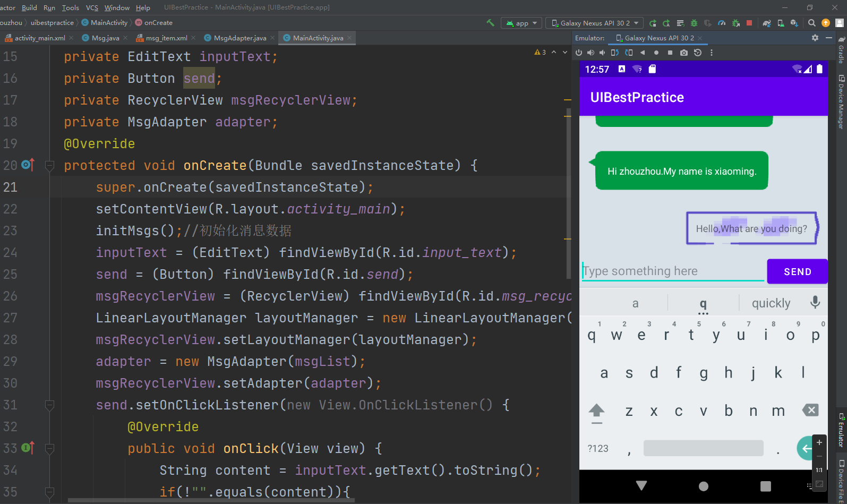Tap the phone navigation back triangle
This screenshot has height=504, width=847.
point(641,485)
